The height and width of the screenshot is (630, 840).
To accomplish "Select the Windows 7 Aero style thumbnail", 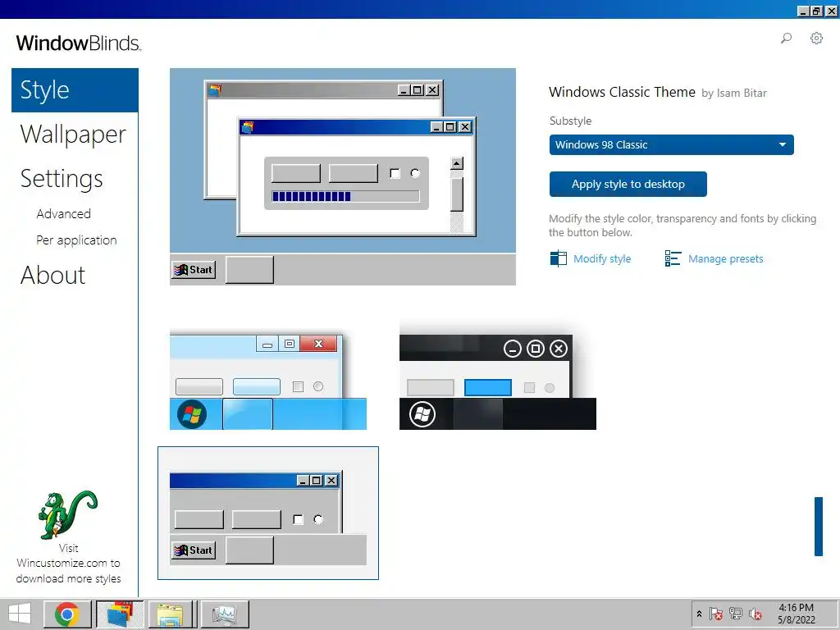I will point(268,380).
